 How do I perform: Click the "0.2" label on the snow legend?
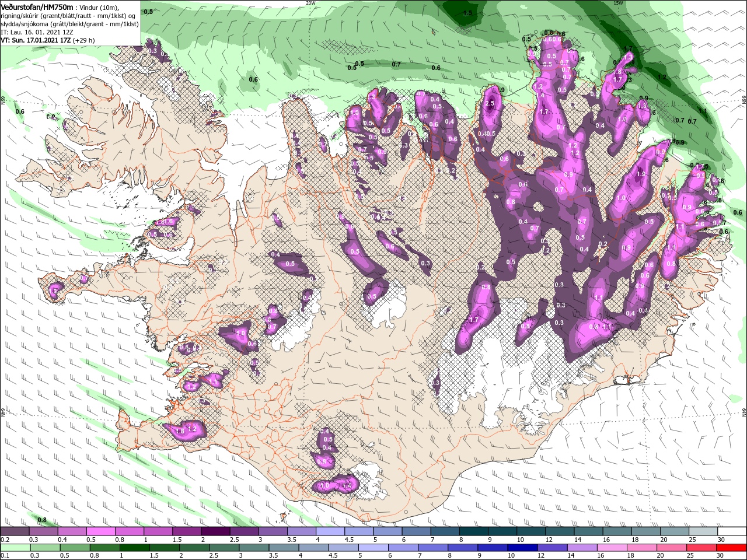(5, 540)
